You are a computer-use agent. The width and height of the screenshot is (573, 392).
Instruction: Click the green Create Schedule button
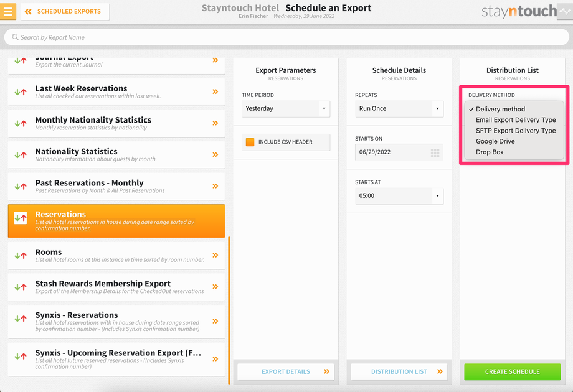(513, 371)
